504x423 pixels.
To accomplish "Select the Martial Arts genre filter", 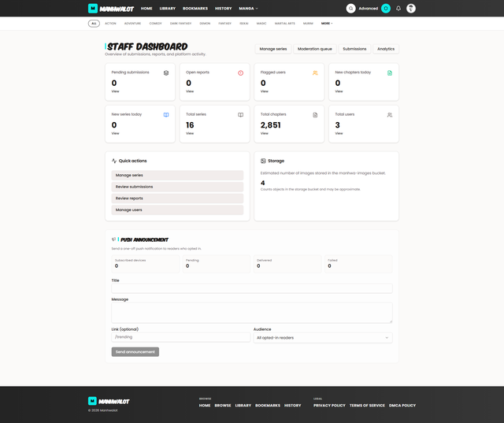I will click(x=285, y=23).
